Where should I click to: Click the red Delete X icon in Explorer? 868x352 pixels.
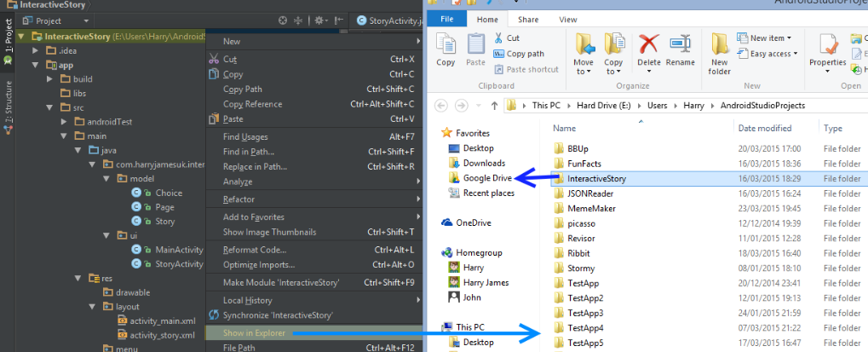(x=649, y=43)
